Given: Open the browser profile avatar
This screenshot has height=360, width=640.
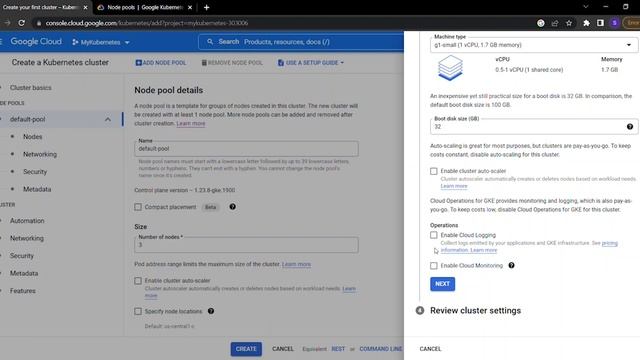Looking at the screenshot, I should (614, 23).
